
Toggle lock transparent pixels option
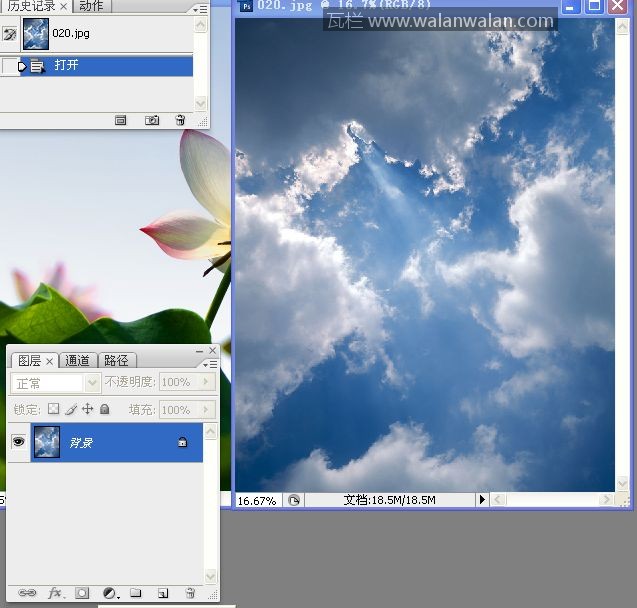pyautogui.click(x=54, y=409)
